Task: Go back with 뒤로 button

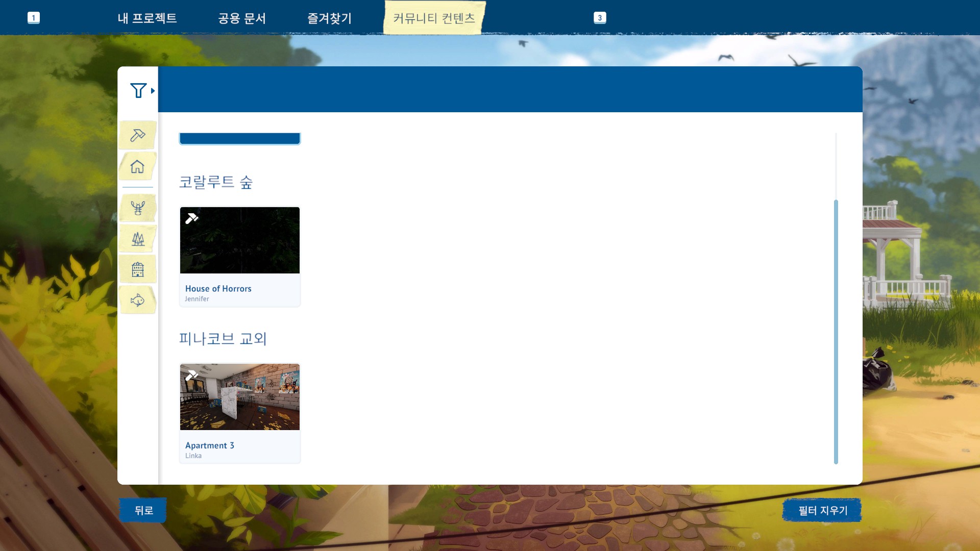Action: 143,510
